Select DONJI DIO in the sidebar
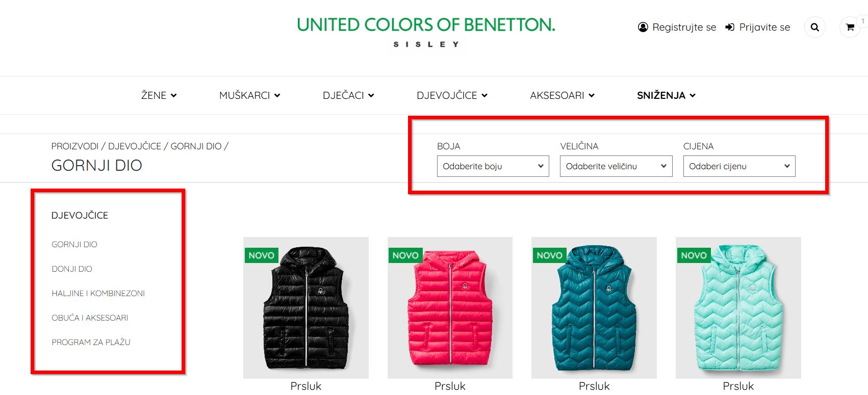Image resolution: width=868 pixels, height=395 pixels. click(x=71, y=269)
